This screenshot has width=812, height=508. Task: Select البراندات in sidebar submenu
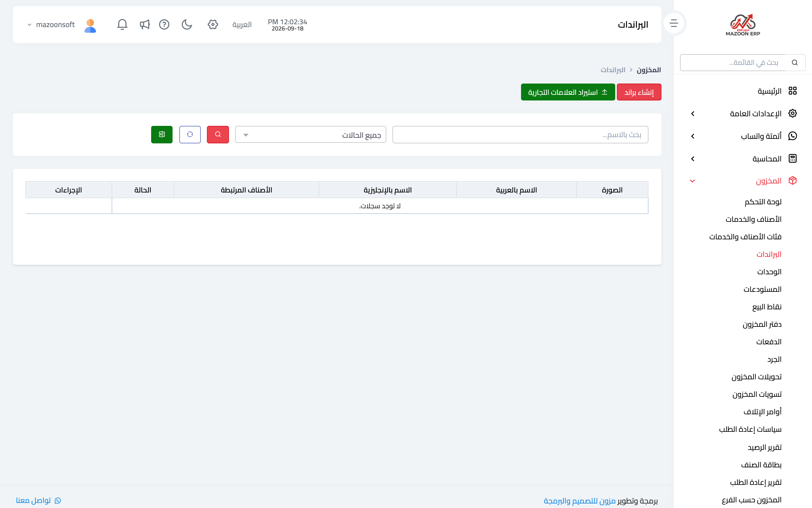coord(769,254)
